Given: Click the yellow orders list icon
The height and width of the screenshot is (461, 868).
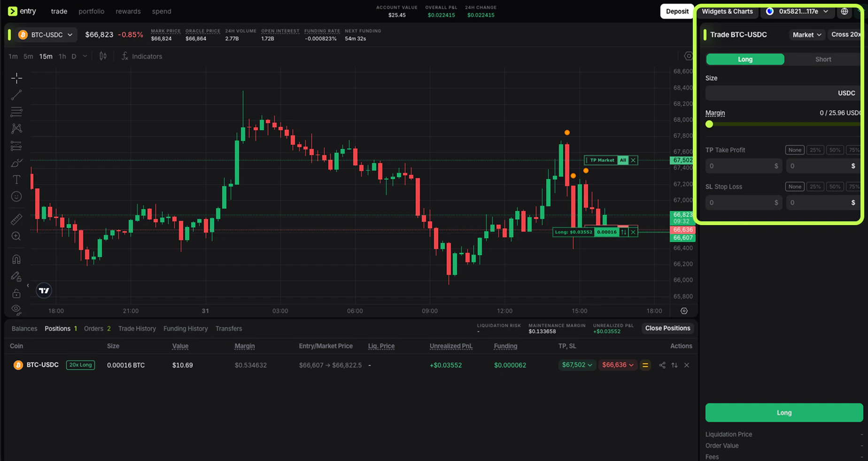Looking at the screenshot, I should [645, 365].
